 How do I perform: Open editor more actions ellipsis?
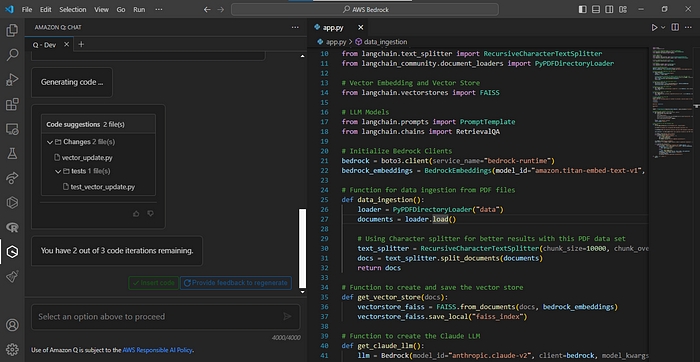coord(689,28)
